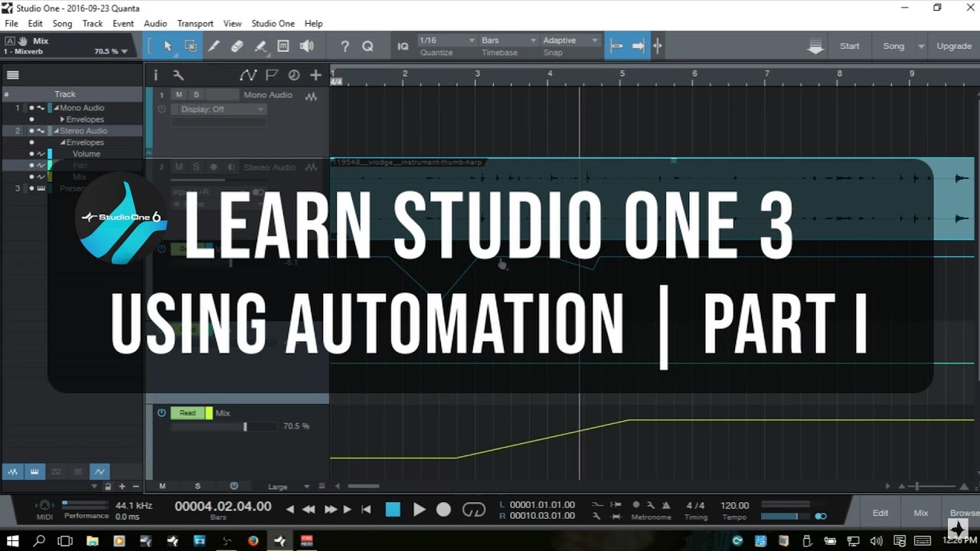Open the track list hamburger menu
Viewport: 980px width, 551px height.
point(13,75)
